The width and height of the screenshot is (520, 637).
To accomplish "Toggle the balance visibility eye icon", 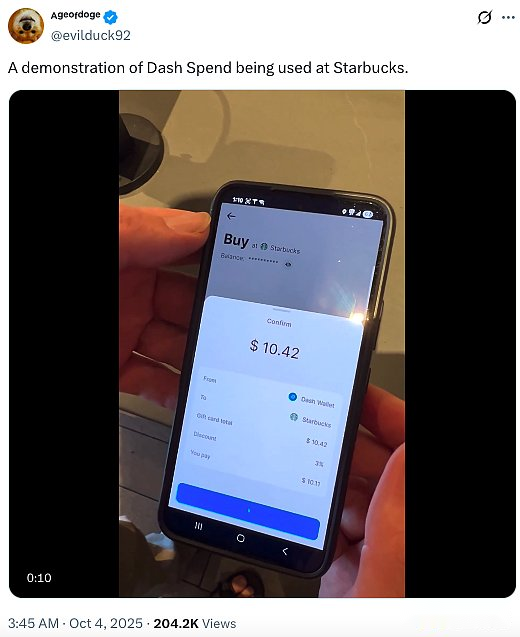I will [288, 264].
